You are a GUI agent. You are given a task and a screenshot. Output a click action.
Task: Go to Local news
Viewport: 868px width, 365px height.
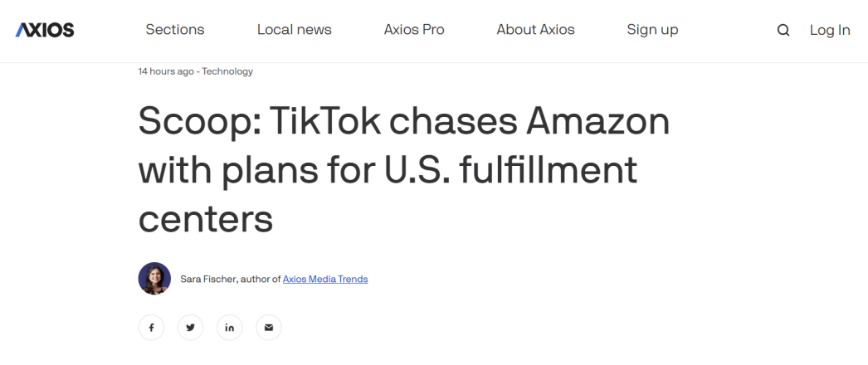pyautogui.click(x=294, y=30)
